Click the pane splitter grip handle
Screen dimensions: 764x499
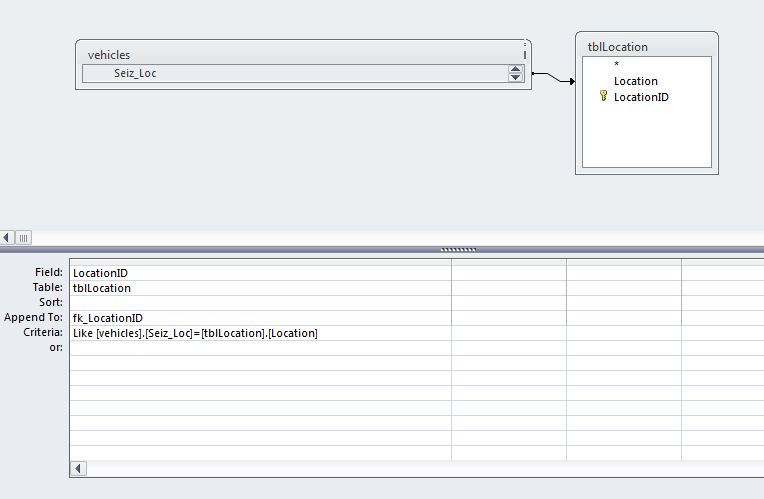[x=458, y=250]
